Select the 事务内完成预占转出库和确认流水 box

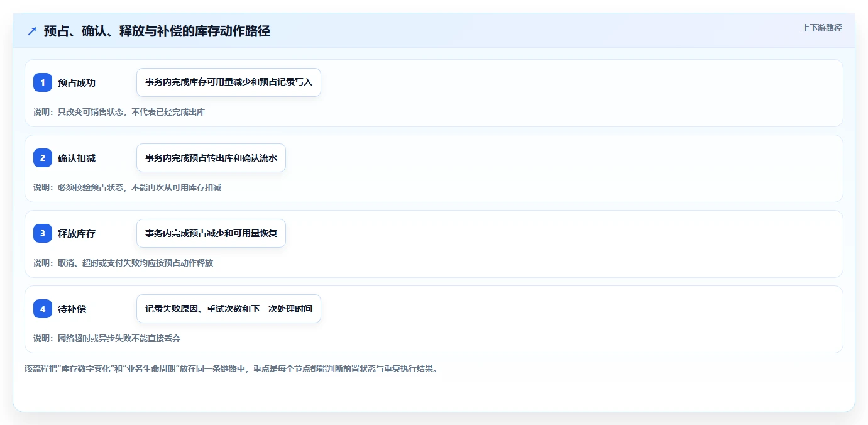tap(211, 158)
